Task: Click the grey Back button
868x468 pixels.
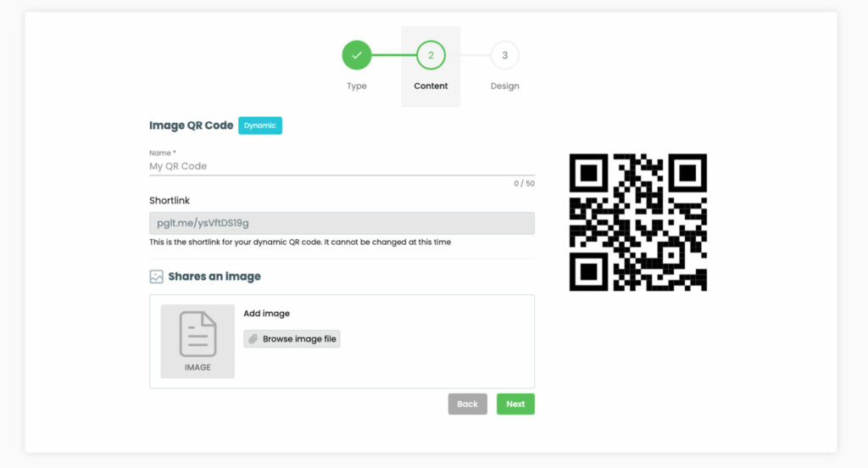Action: point(467,404)
